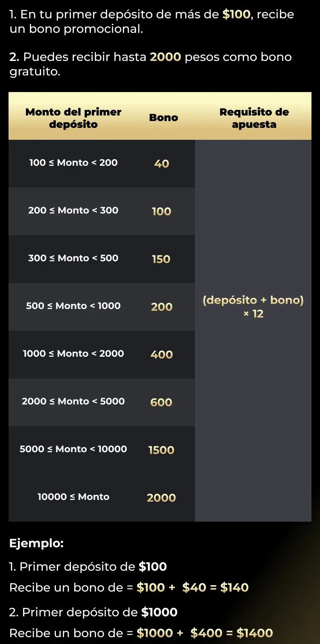This screenshot has width=320, height=644.
Task: Click the "100 ≤ Monto < 200" row
Action: point(73,163)
